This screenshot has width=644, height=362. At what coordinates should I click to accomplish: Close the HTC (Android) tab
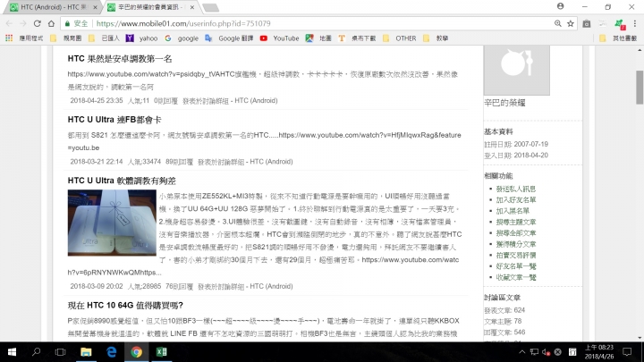pos(95,7)
